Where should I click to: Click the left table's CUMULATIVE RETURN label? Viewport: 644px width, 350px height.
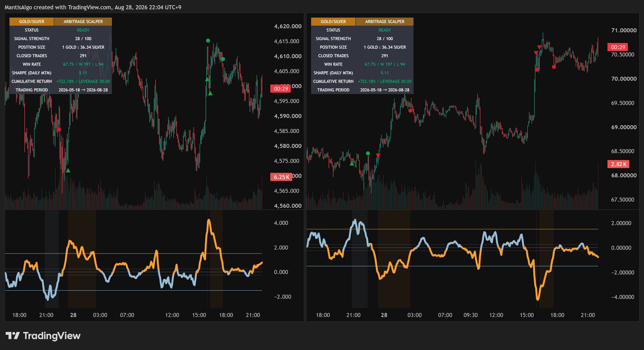[32, 81]
